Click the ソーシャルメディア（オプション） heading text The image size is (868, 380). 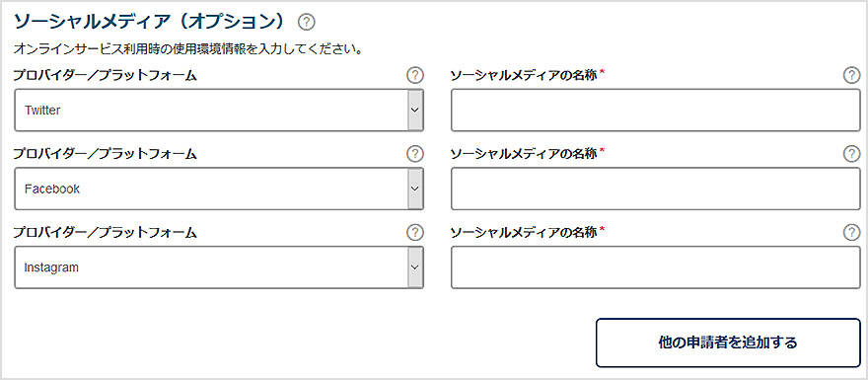coord(152,22)
